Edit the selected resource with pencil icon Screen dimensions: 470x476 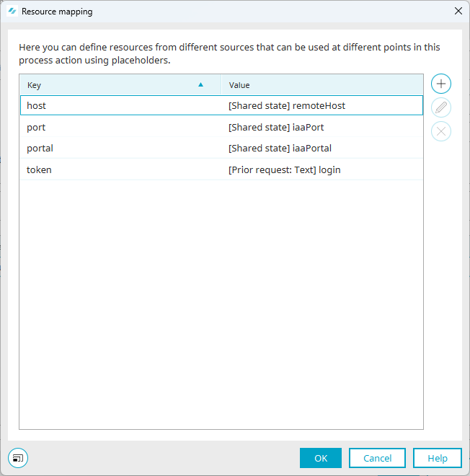(441, 107)
